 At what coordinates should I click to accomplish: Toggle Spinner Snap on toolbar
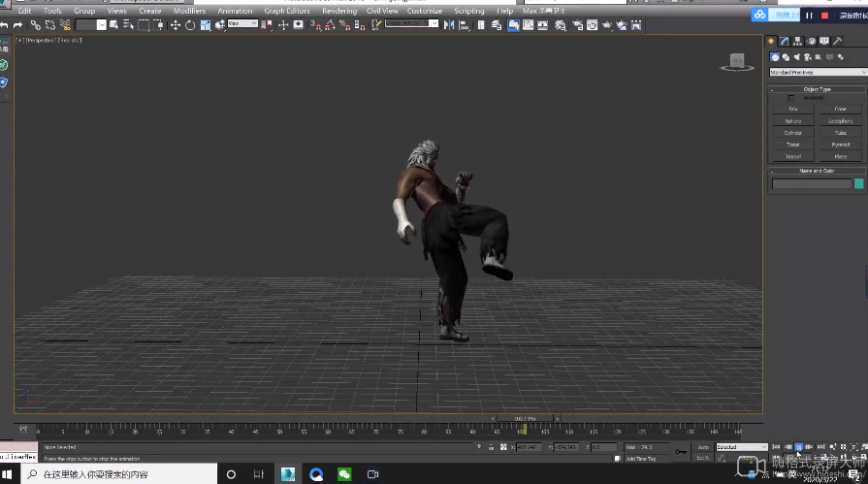pyautogui.click(x=360, y=25)
